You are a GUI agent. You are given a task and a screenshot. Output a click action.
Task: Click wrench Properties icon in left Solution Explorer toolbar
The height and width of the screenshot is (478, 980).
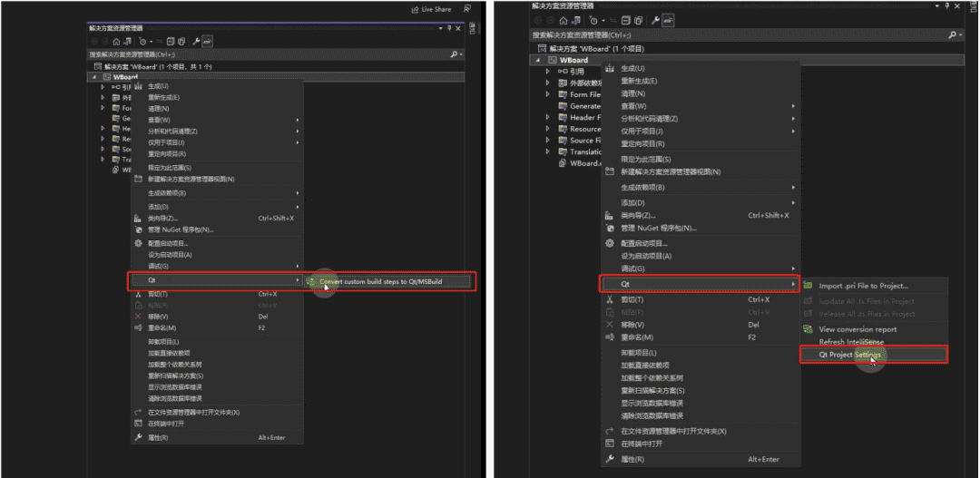tap(196, 41)
